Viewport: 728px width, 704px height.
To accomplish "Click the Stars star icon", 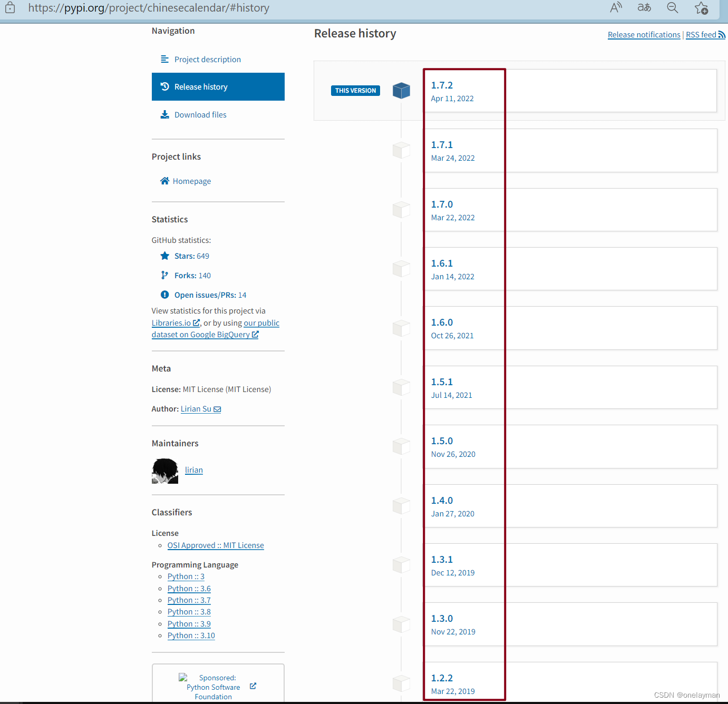I will pos(164,256).
